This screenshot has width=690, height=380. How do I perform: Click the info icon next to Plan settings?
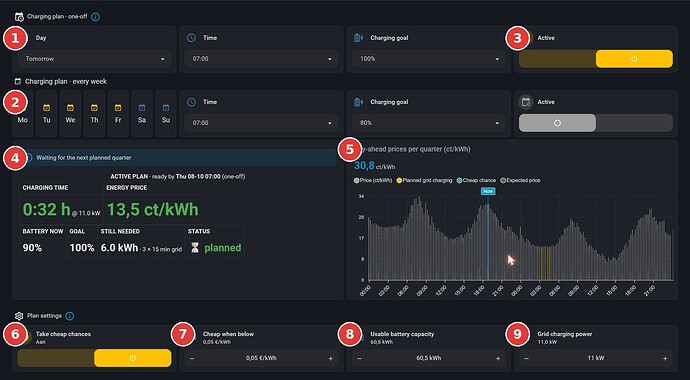(70, 316)
